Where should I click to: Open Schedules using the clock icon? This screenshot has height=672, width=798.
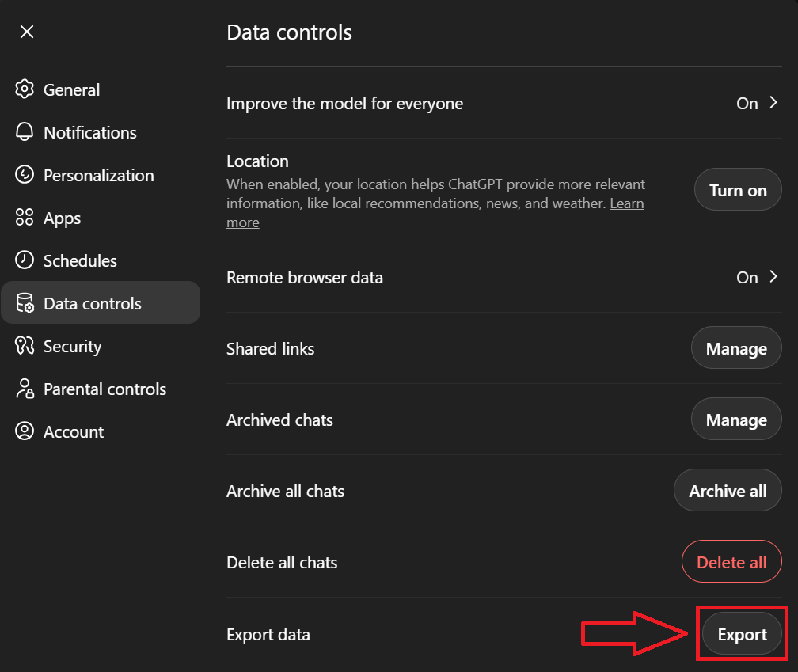pyautogui.click(x=25, y=260)
